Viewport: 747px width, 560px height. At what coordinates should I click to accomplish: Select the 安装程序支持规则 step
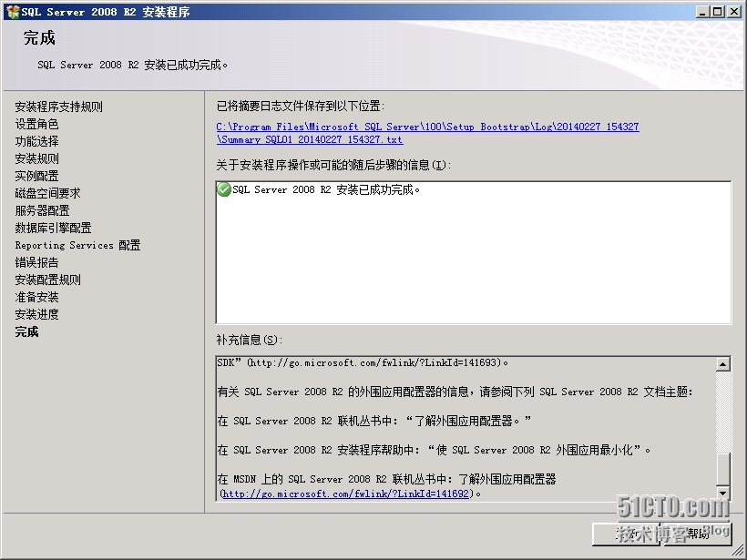[58, 107]
